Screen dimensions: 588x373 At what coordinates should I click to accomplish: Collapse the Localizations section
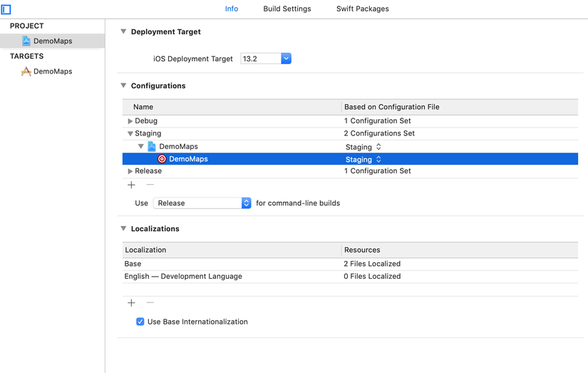click(x=123, y=229)
